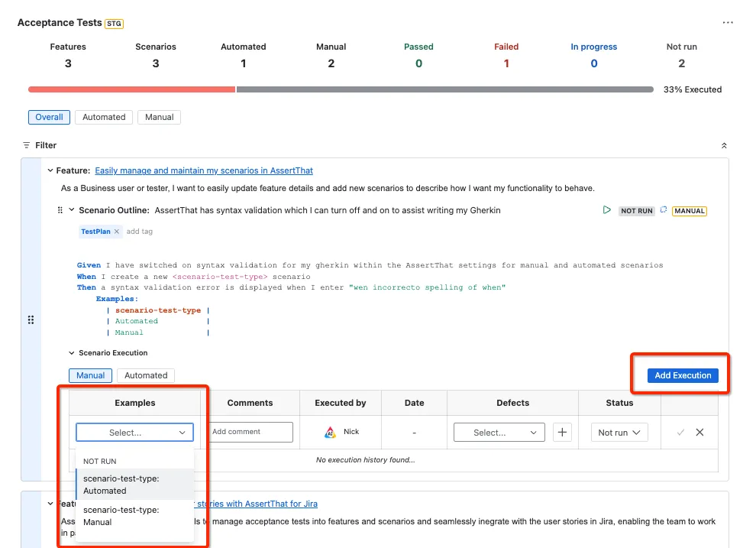Click the STG badge beside Acceptance Tests
The width and height of the screenshot is (756, 548).
point(115,23)
